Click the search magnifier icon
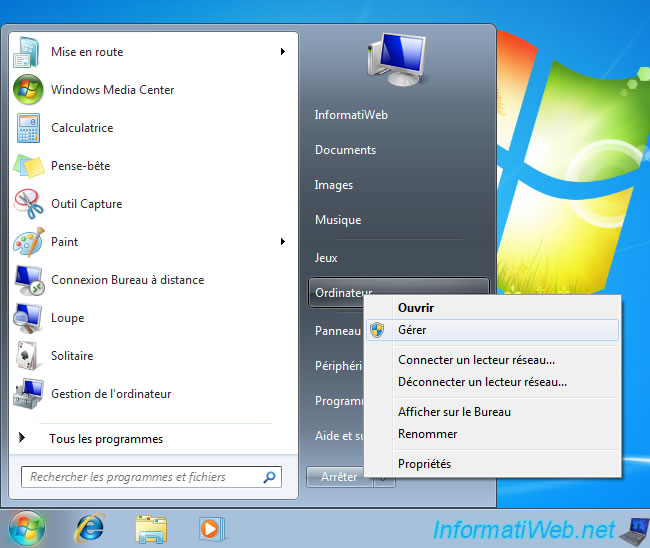The height and width of the screenshot is (548, 650). point(269,477)
